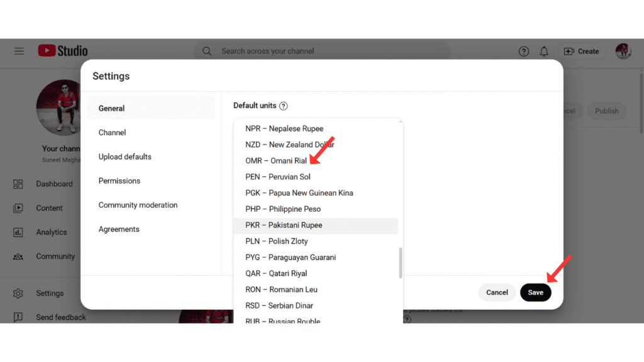Click the Send feedback icon

coord(18,317)
